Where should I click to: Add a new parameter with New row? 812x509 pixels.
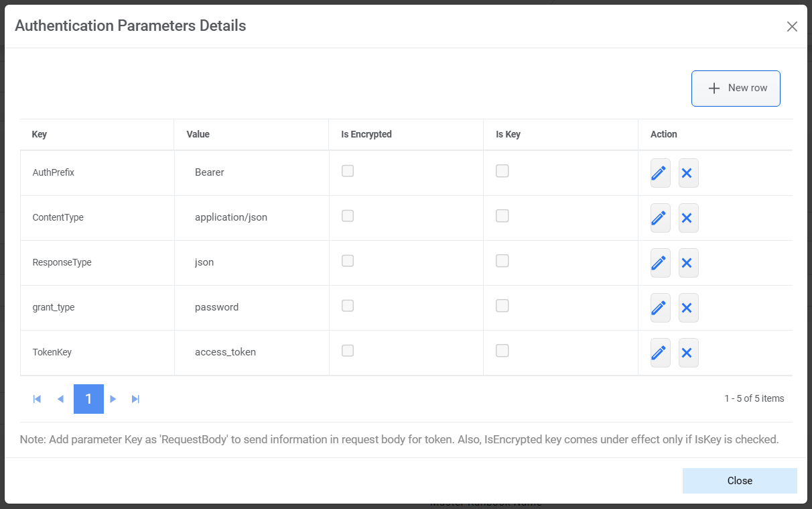pos(735,88)
